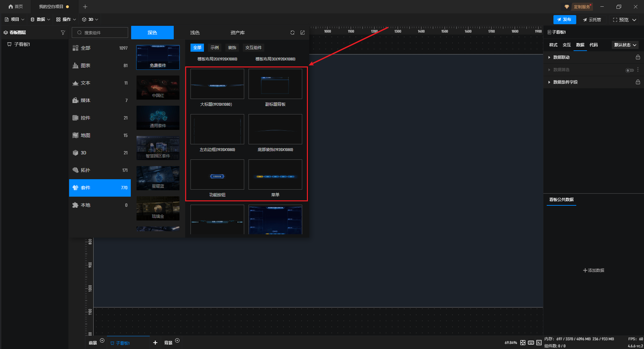
Task: Open the 数据筛选 more options menu
Action: tap(638, 70)
